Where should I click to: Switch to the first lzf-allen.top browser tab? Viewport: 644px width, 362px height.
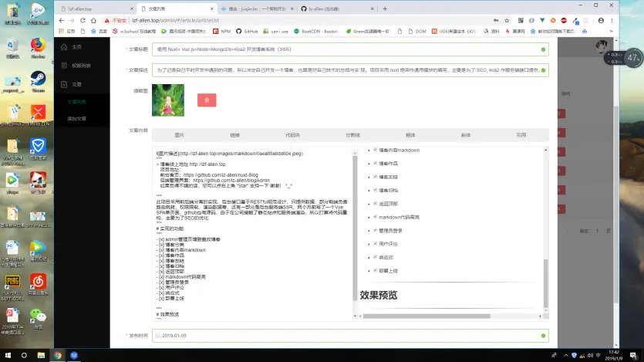97,8
